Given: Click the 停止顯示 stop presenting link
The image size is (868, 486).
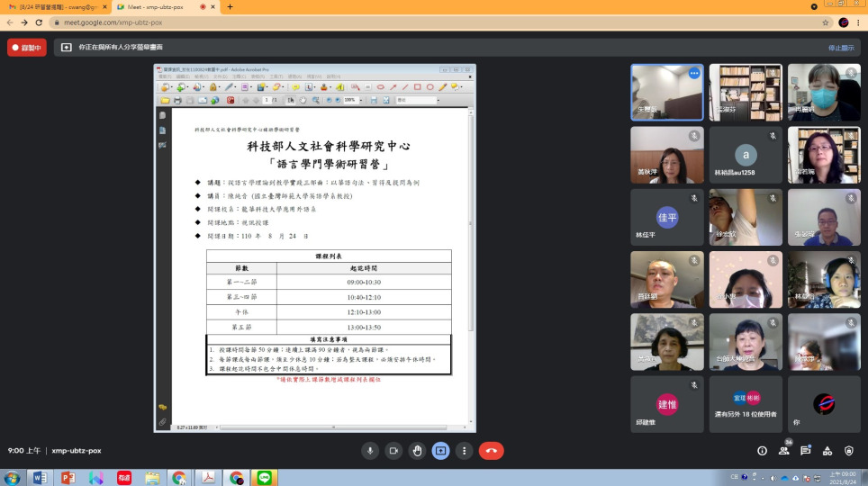Looking at the screenshot, I should click(x=840, y=48).
